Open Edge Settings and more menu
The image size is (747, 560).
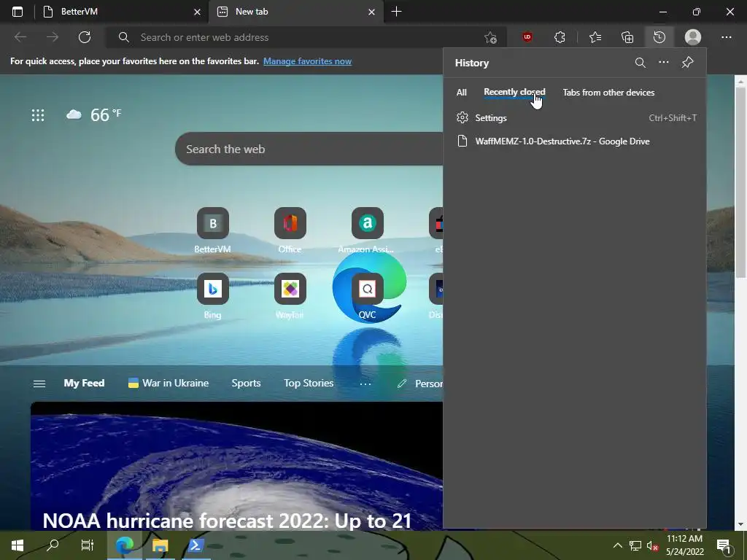click(726, 37)
